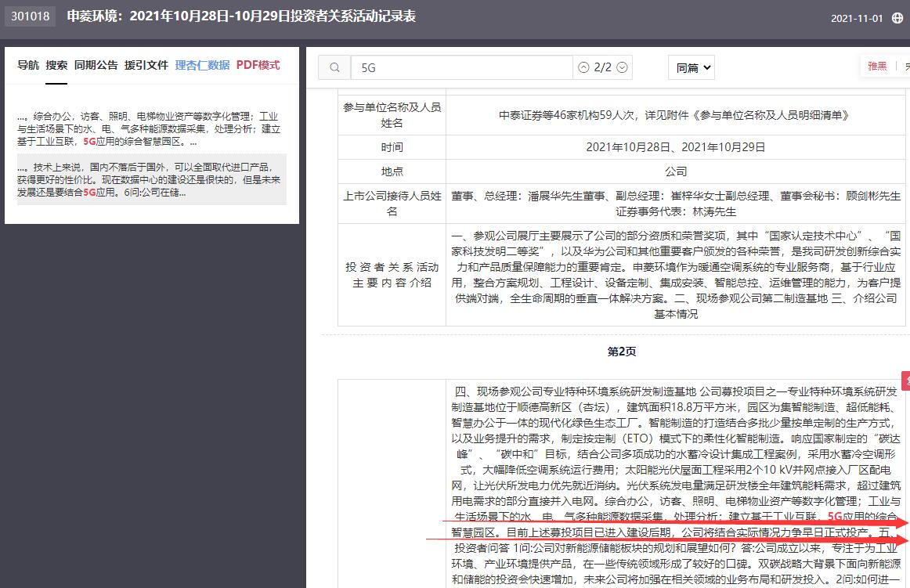
Task: Click the 5G search input field
Action: coord(462,68)
